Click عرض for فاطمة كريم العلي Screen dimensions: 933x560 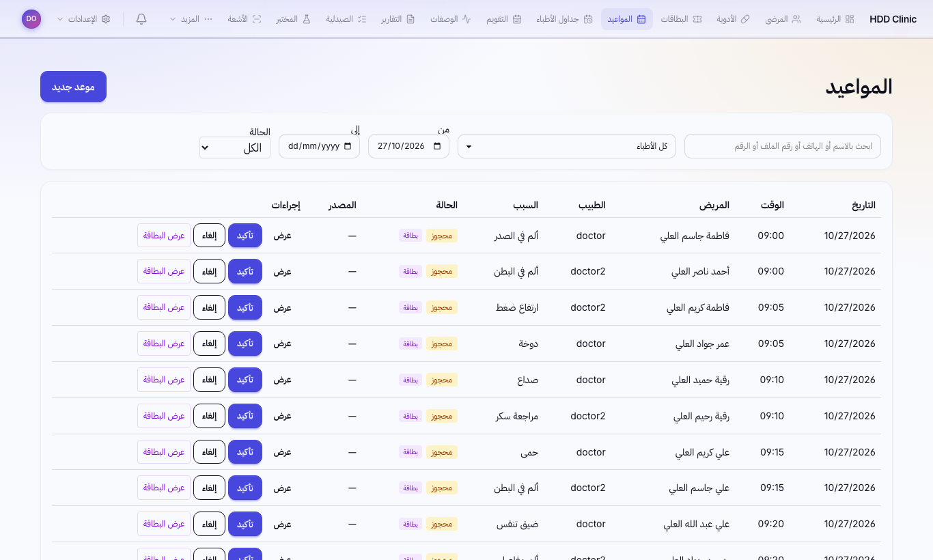point(283,307)
